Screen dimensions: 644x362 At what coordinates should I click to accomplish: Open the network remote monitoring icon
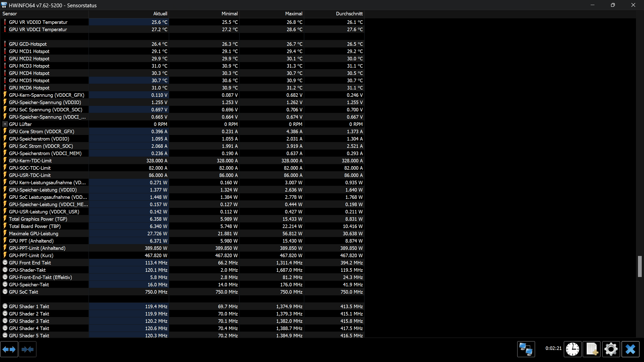(526, 349)
